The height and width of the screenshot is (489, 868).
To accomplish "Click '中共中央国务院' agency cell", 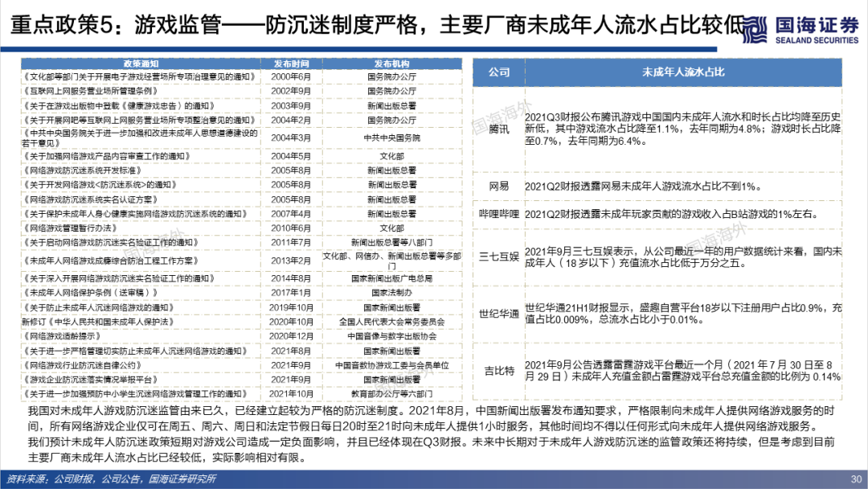I will point(392,138).
